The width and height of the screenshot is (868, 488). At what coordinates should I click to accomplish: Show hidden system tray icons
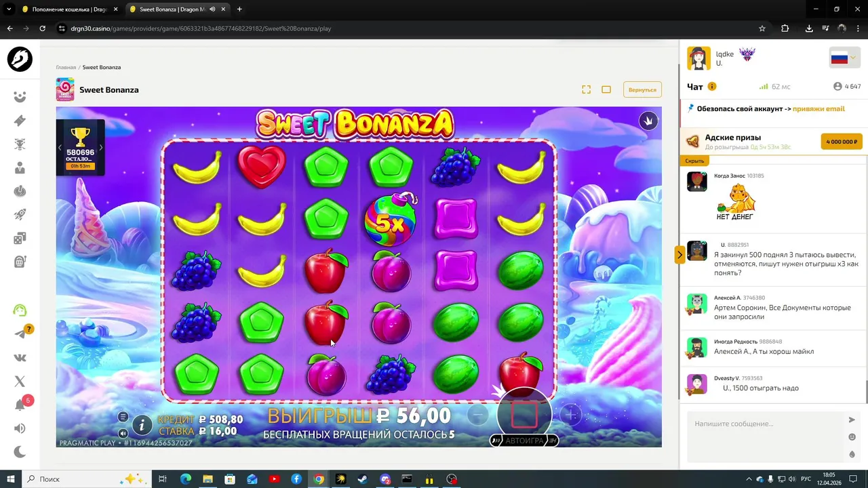point(749,479)
